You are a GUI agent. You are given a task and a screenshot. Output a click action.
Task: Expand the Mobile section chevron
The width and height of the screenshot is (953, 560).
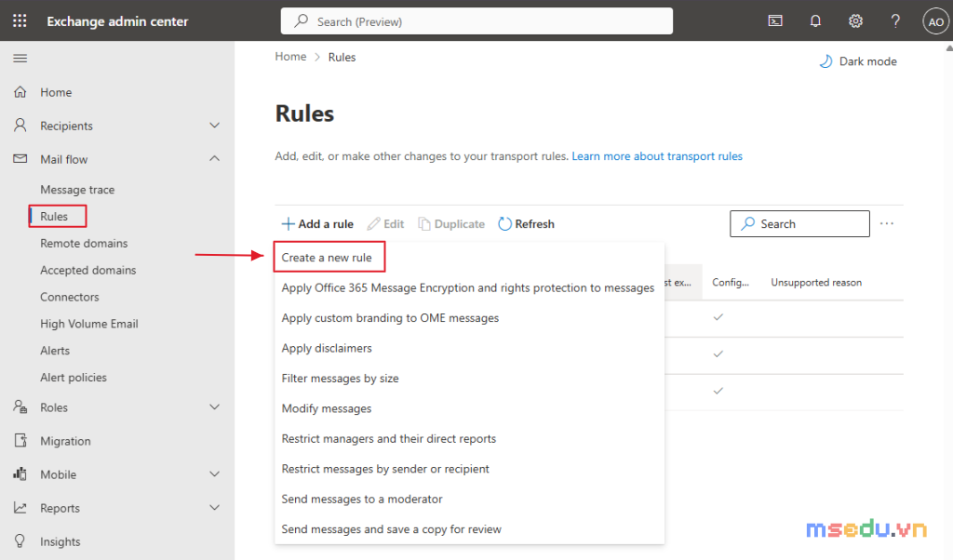tap(215, 473)
